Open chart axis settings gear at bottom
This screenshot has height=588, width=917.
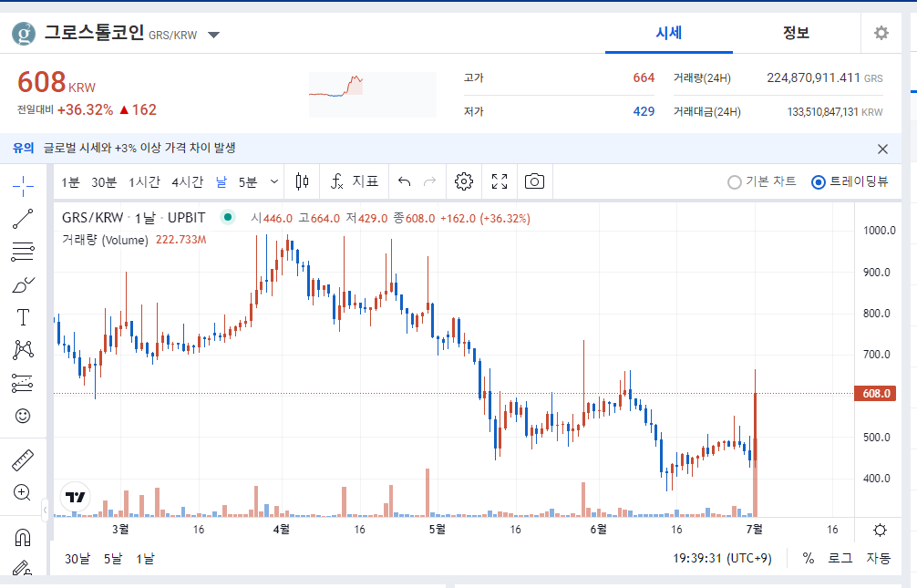click(x=880, y=530)
